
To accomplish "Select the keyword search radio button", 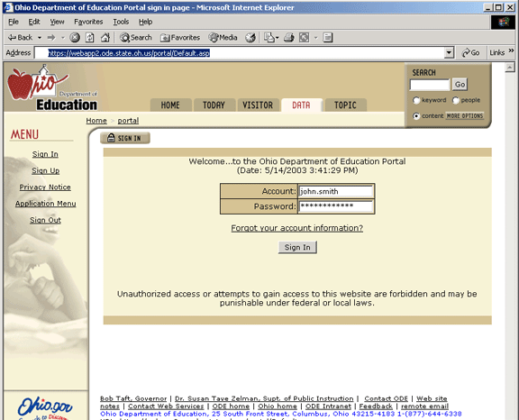I will 416,100.
